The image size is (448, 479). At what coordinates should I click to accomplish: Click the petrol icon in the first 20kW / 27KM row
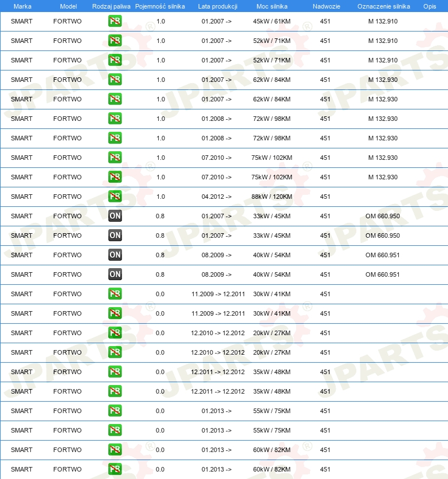click(x=115, y=333)
